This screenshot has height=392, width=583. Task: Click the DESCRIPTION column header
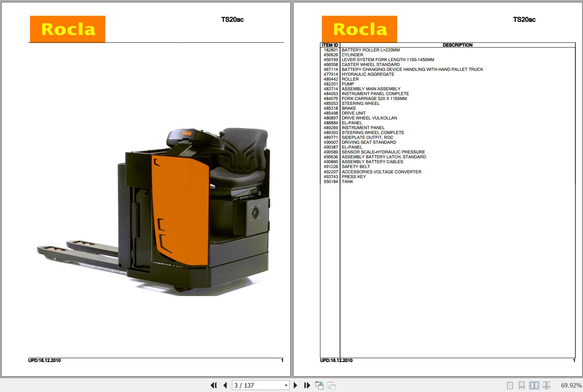(458, 45)
